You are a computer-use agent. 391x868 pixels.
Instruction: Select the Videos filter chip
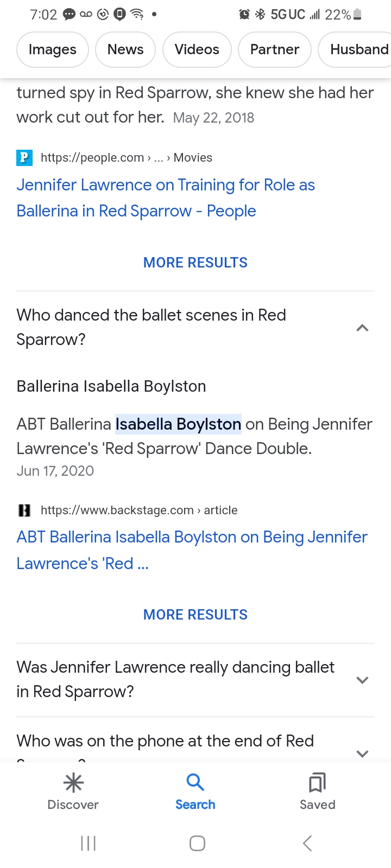(x=197, y=49)
